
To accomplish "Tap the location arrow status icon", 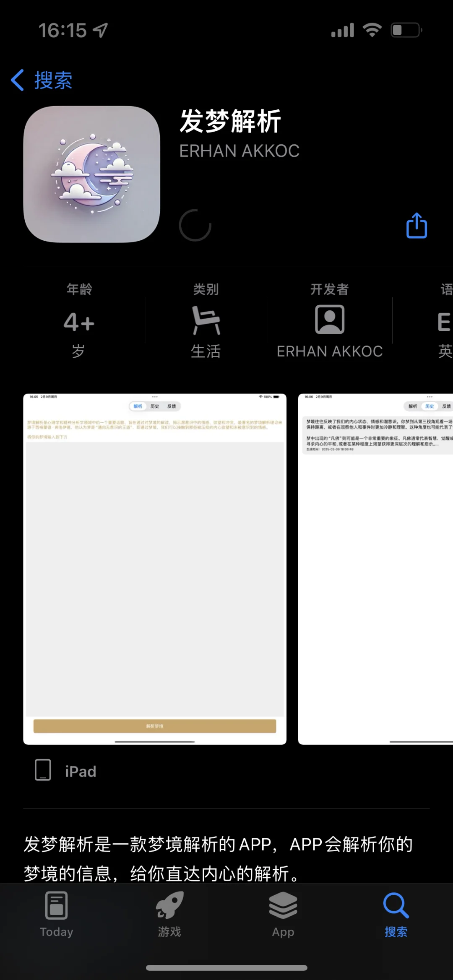I will pyautogui.click(x=100, y=30).
